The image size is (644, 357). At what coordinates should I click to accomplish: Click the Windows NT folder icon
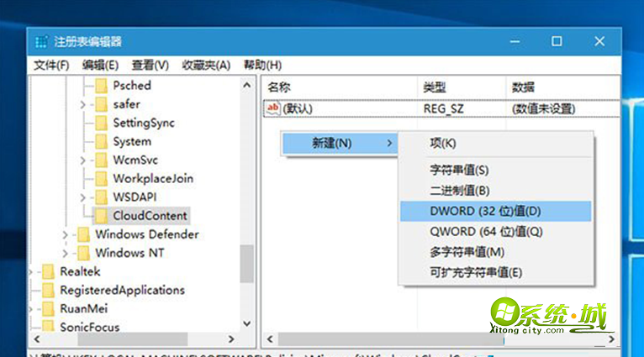pyautogui.click(x=83, y=253)
